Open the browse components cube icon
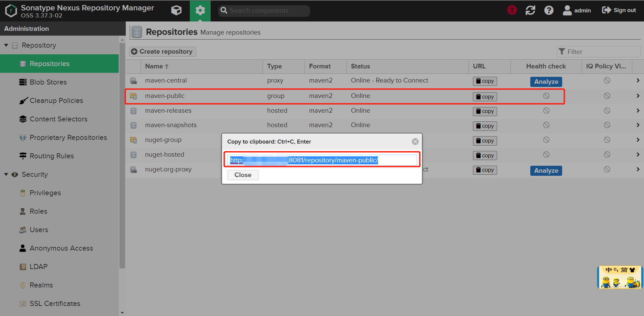The width and height of the screenshot is (644, 316). tap(176, 10)
